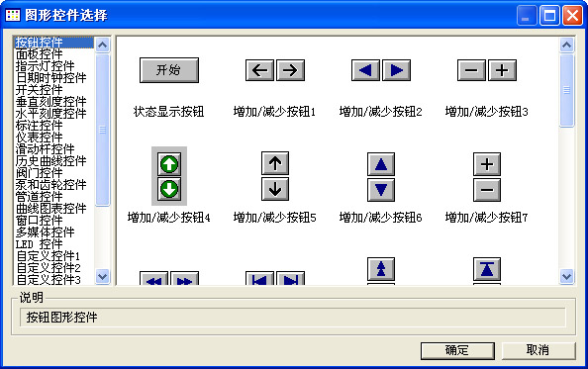
Task: Click the 取消 button
Action: [539, 350]
